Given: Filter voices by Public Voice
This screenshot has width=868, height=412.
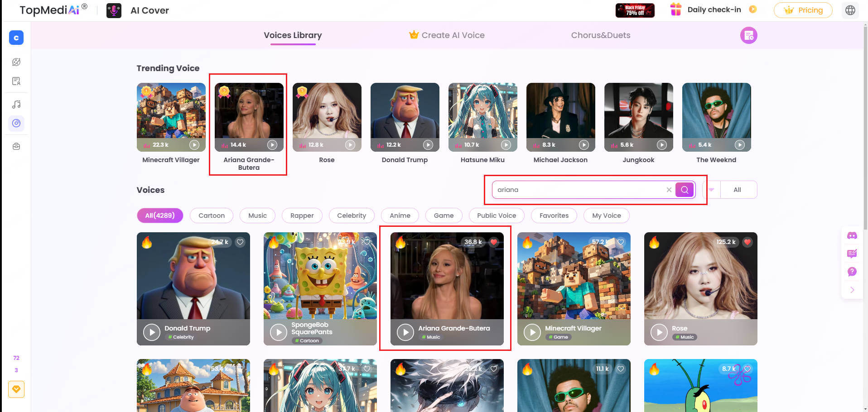Looking at the screenshot, I should (x=497, y=216).
